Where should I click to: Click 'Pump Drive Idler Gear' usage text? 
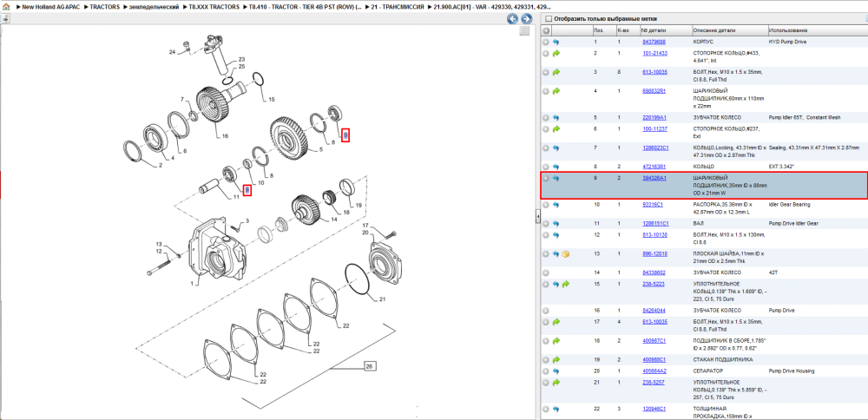(793, 224)
